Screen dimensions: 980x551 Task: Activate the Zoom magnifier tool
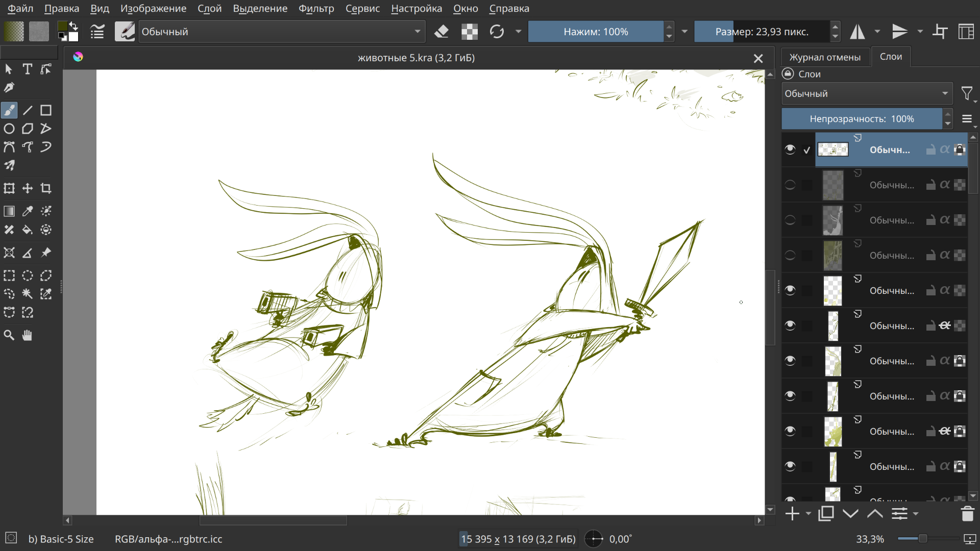click(x=9, y=335)
